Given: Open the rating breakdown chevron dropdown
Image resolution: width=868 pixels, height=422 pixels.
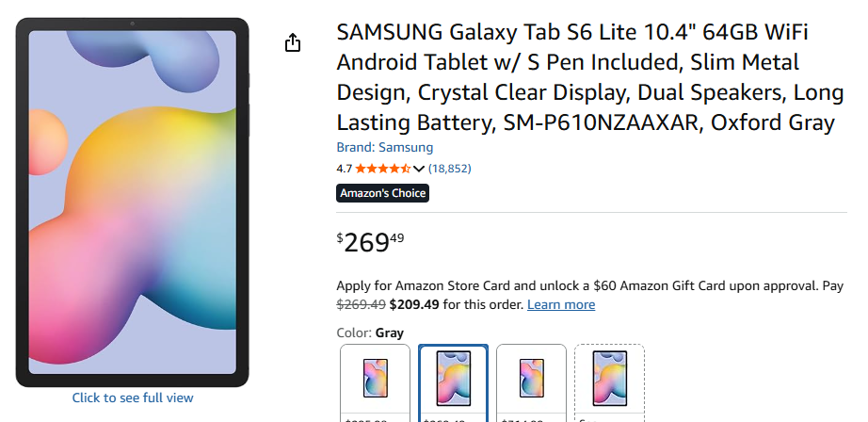Looking at the screenshot, I should [x=419, y=169].
